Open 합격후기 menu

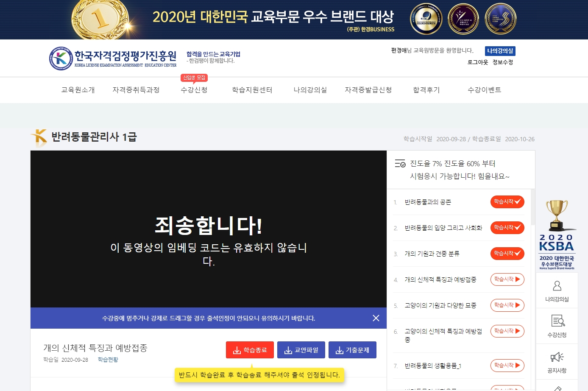click(x=426, y=90)
